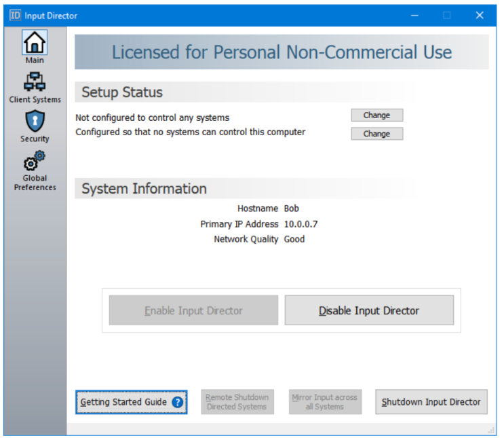Screen dimensions: 504x438
Task: Select the Client Systems label
Action: tap(35, 99)
